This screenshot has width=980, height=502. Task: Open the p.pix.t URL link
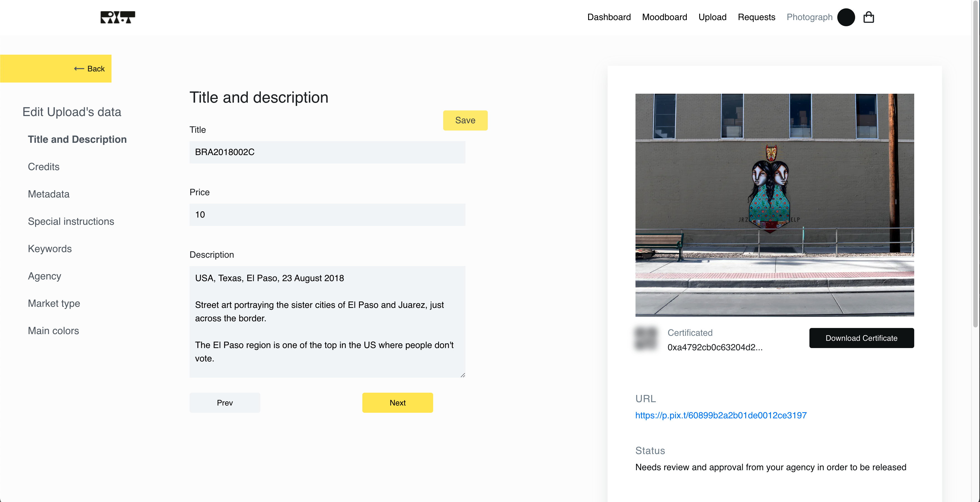(721, 415)
